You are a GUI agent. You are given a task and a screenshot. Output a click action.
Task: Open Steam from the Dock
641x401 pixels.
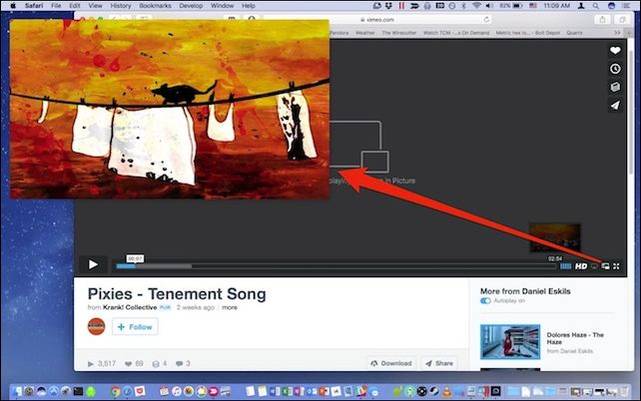tap(434, 392)
